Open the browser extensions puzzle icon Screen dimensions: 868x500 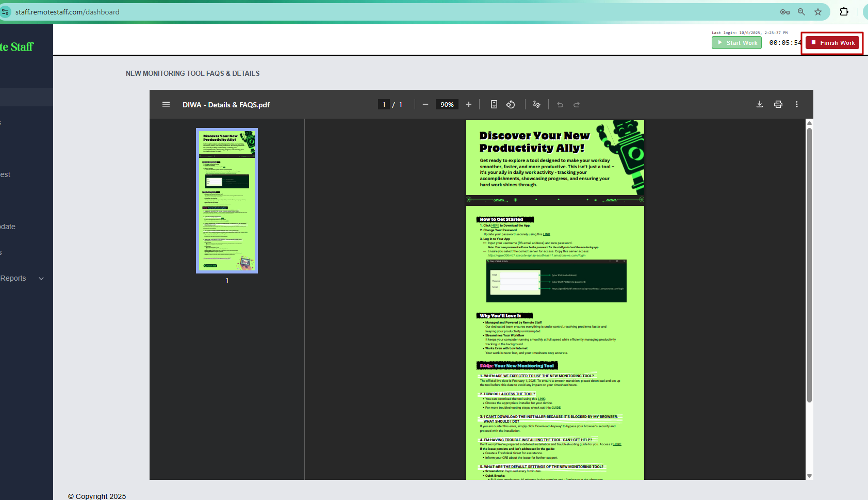844,11
